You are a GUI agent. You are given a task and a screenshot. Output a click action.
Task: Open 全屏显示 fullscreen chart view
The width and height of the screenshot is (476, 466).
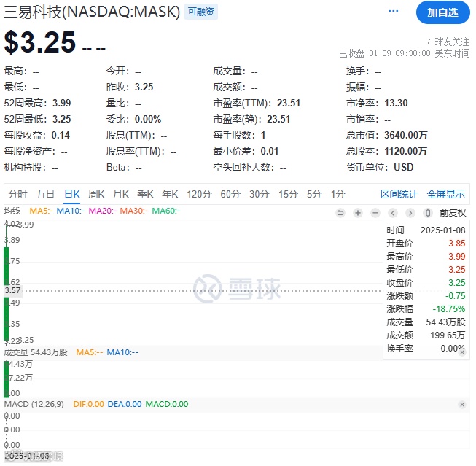click(445, 194)
